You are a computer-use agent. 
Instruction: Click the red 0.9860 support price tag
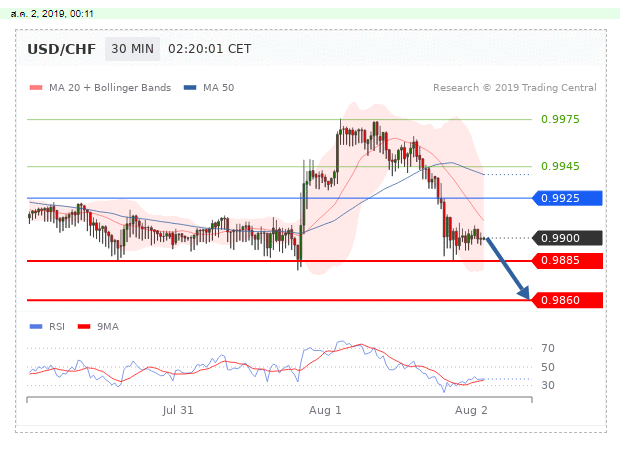point(567,300)
